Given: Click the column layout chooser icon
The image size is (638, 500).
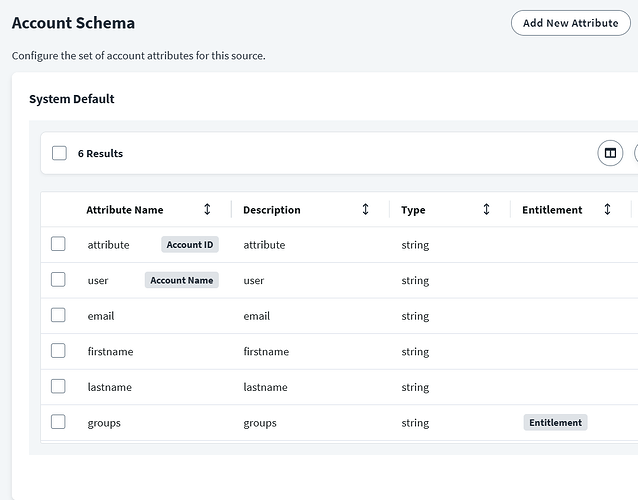Looking at the screenshot, I should pyautogui.click(x=610, y=153).
